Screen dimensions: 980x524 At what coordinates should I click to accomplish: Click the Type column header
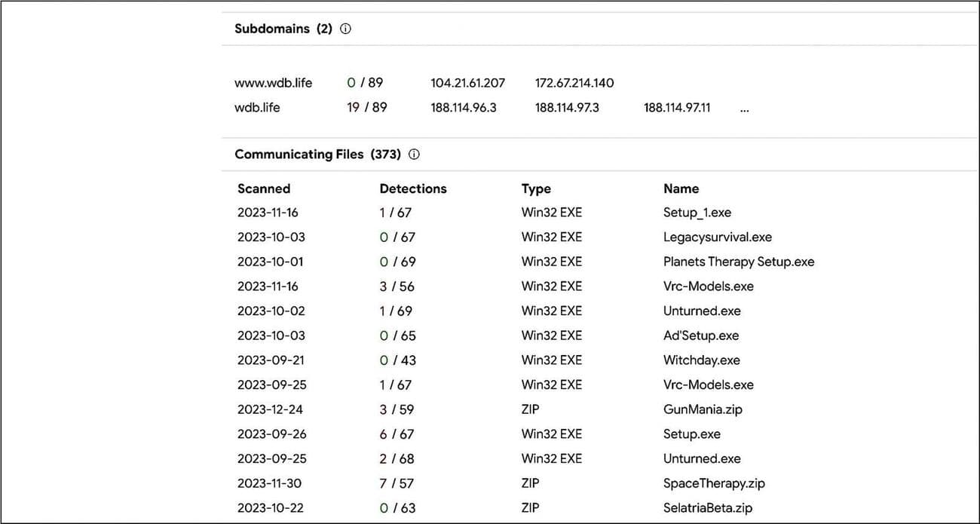(x=536, y=189)
